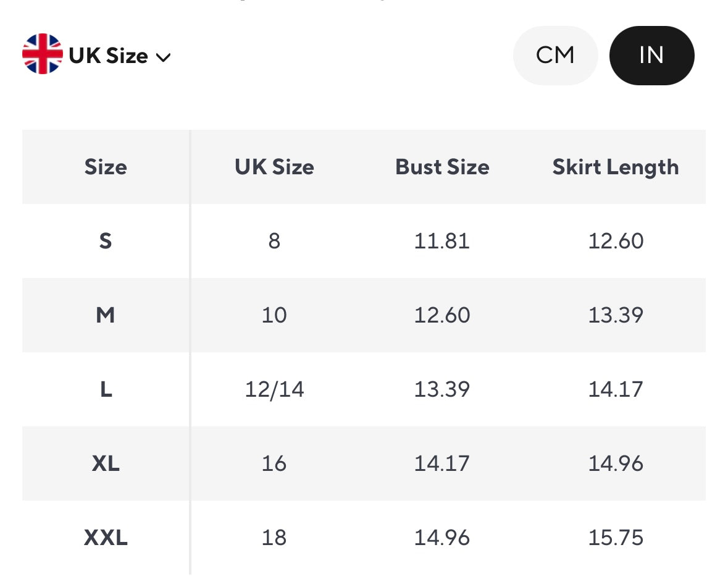Click the UK flag icon
This screenshot has height=584, width=728.
click(42, 54)
